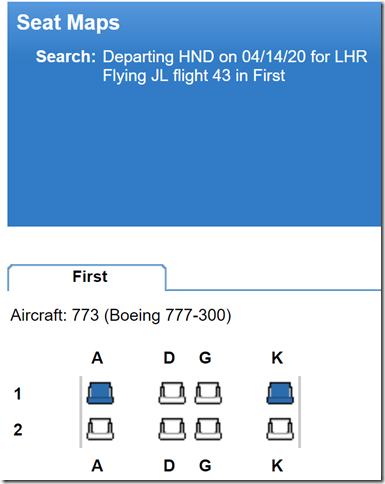385x484 pixels.
Task: Select occupied seat 1A in First
Action: coord(100,393)
